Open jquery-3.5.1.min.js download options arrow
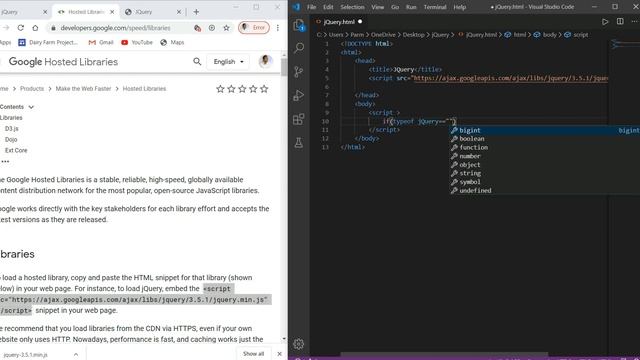Image resolution: width=640 pixels, height=360 pixels. click(76, 354)
